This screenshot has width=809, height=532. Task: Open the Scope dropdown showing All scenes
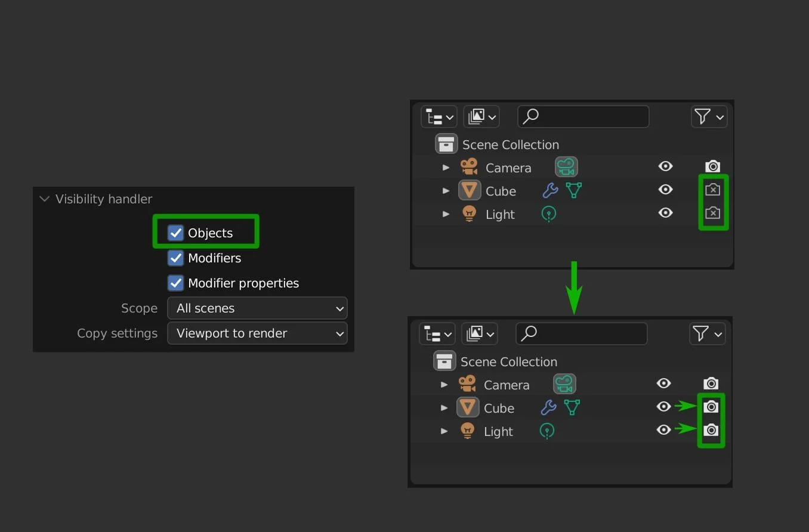(257, 308)
